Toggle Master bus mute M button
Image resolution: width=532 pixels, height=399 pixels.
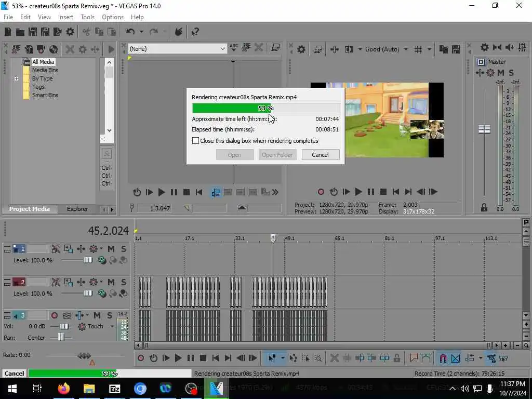[500, 73]
